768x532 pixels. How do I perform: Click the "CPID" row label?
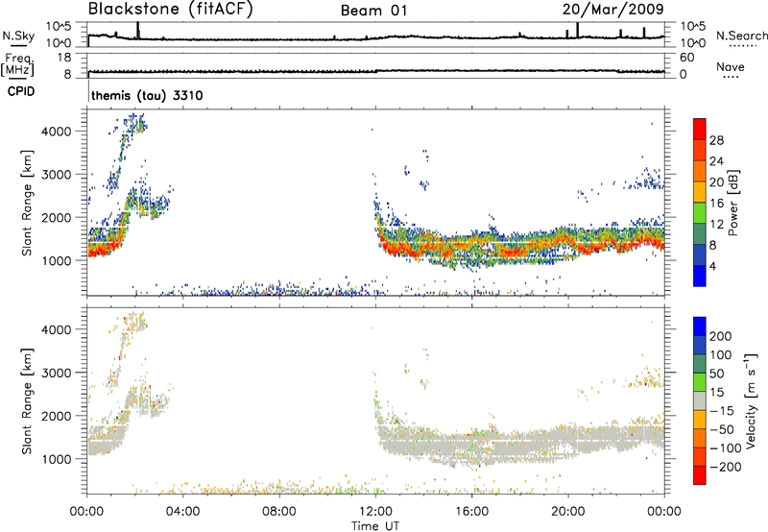[21, 91]
